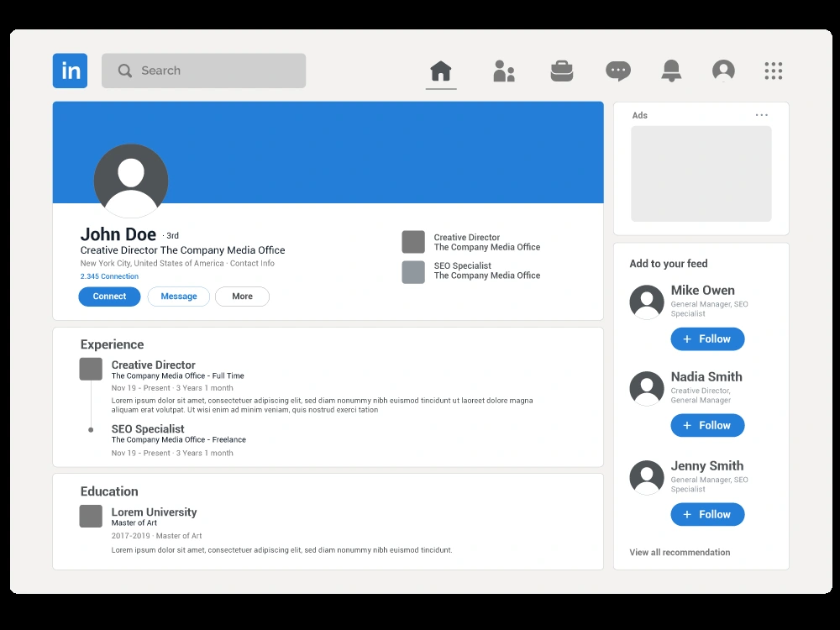Click 'The Company Media Office - Freelance'

(x=179, y=440)
